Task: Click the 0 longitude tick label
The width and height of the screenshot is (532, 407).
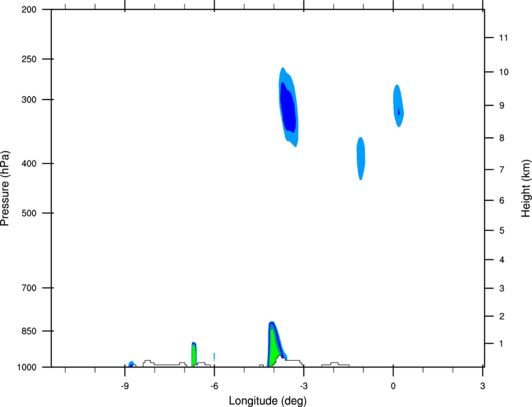Action: click(x=393, y=386)
